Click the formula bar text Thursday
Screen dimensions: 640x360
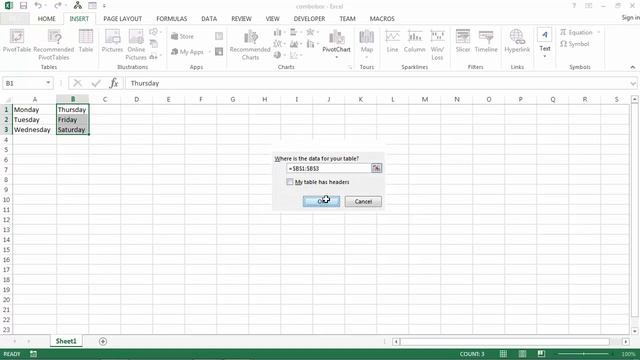click(x=145, y=83)
